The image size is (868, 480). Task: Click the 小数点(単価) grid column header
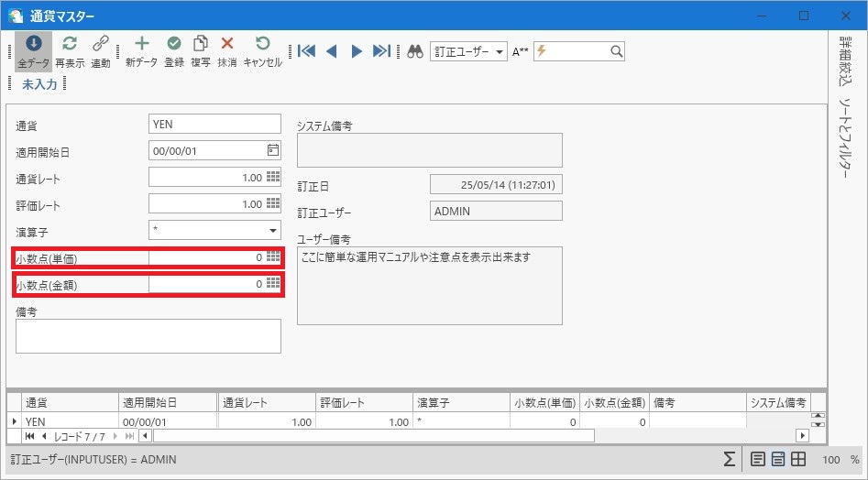coord(545,402)
